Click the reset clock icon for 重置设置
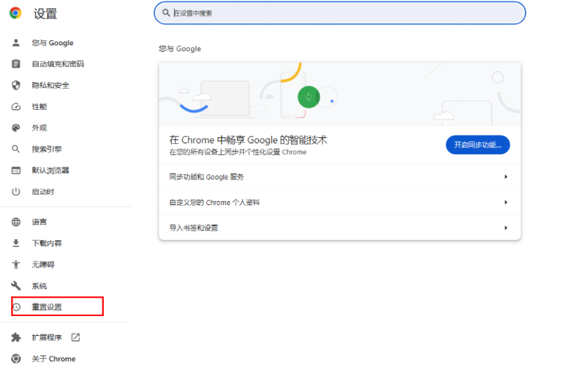 pos(16,307)
